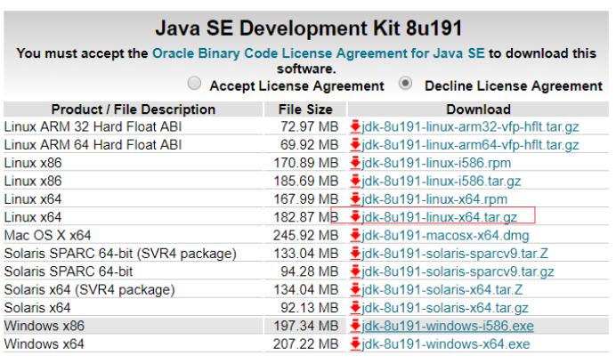Click the Linux ARM 64 Hard Float ABI row label
This screenshot has width=616, height=364.
[93, 145]
